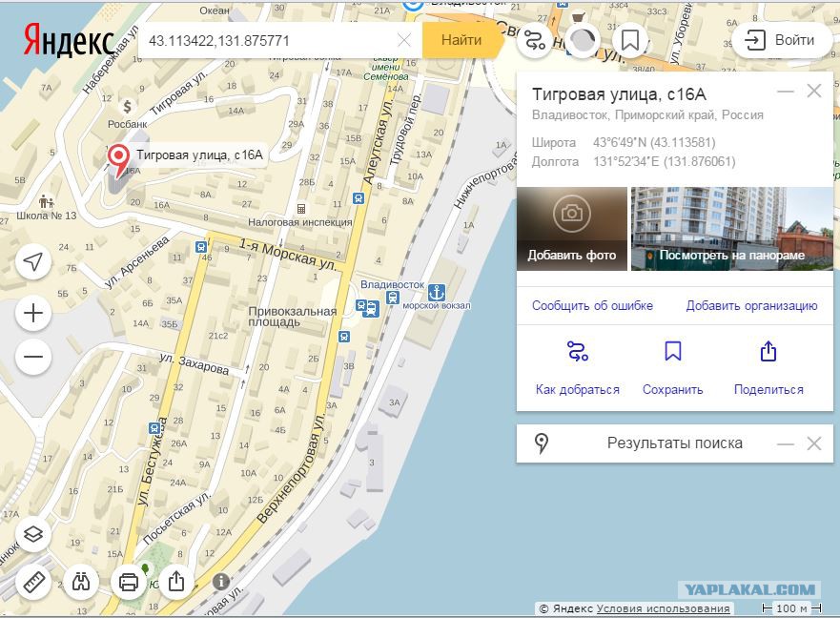Click the Результаты поиска header text
The image size is (840, 618).
point(674,443)
